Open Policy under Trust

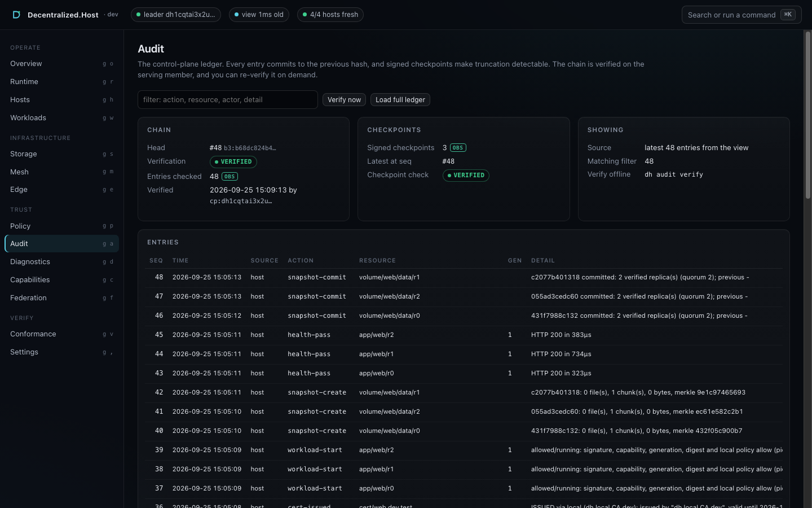click(x=62, y=226)
